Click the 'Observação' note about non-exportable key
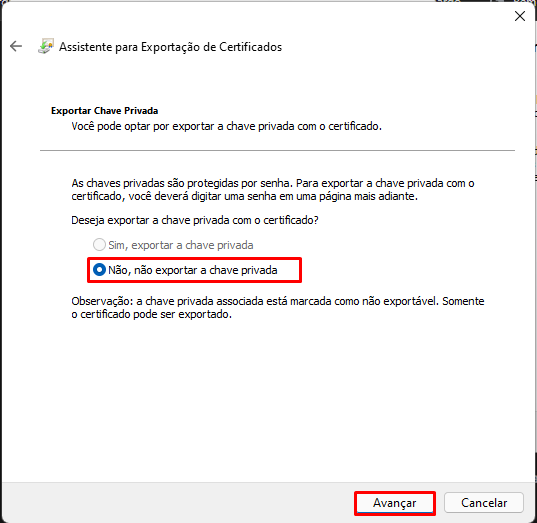This screenshot has width=537, height=523. pos(278,308)
